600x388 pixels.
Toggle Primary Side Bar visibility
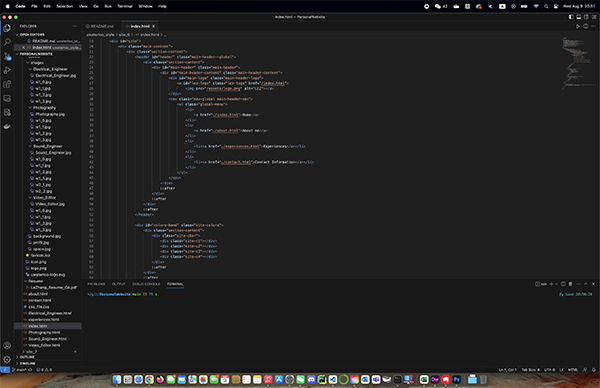tap(571, 17)
